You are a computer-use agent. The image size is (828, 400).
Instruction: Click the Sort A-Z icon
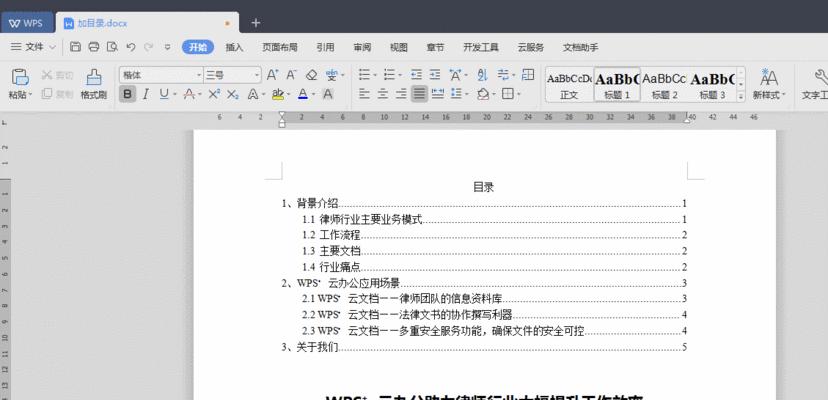[x=483, y=75]
